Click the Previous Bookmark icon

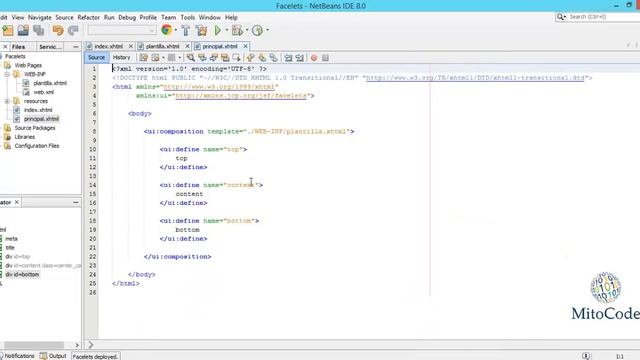pos(251,58)
